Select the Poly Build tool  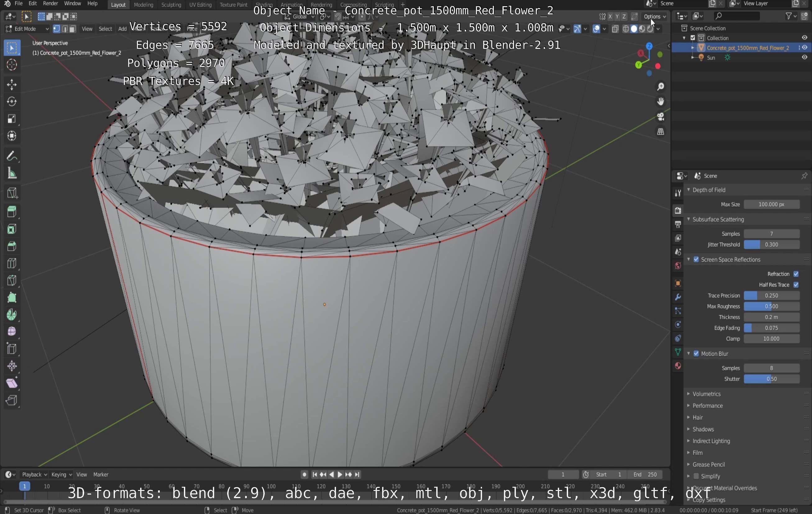tap(12, 298)
